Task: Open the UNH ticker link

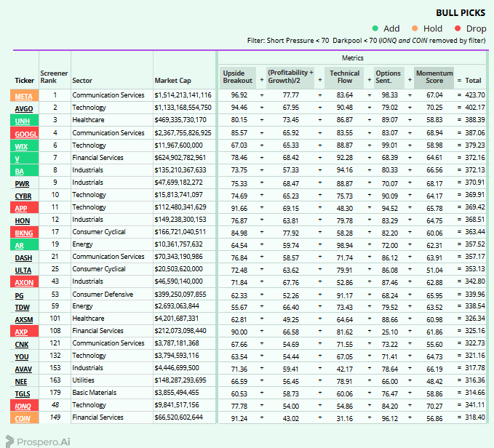Action: click(23, 121)
